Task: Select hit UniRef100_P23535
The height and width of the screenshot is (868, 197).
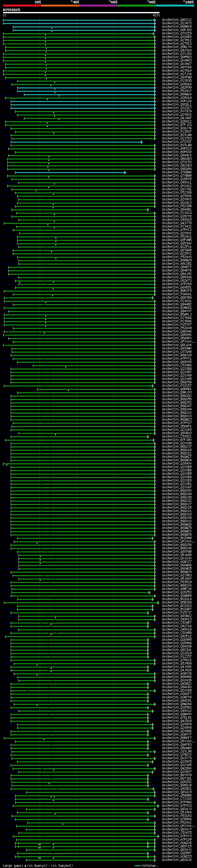Action: [176, 81]
